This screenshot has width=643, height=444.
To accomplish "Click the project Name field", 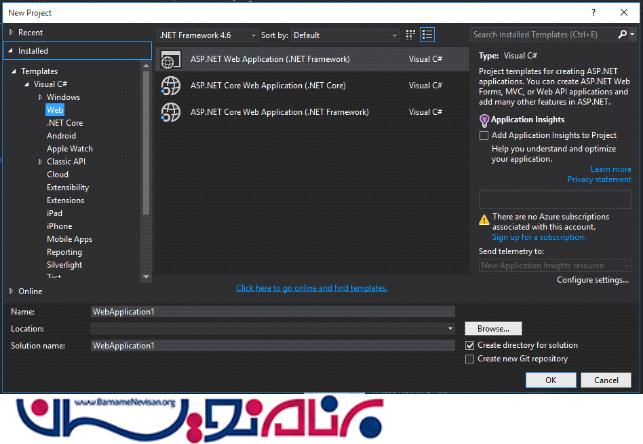I will tap(272, 312).
